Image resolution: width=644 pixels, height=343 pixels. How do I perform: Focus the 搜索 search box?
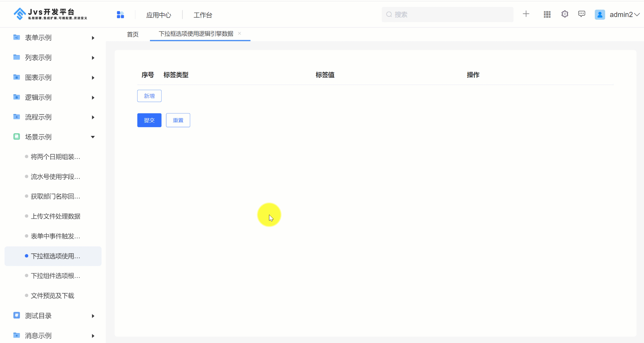point(447,14)
